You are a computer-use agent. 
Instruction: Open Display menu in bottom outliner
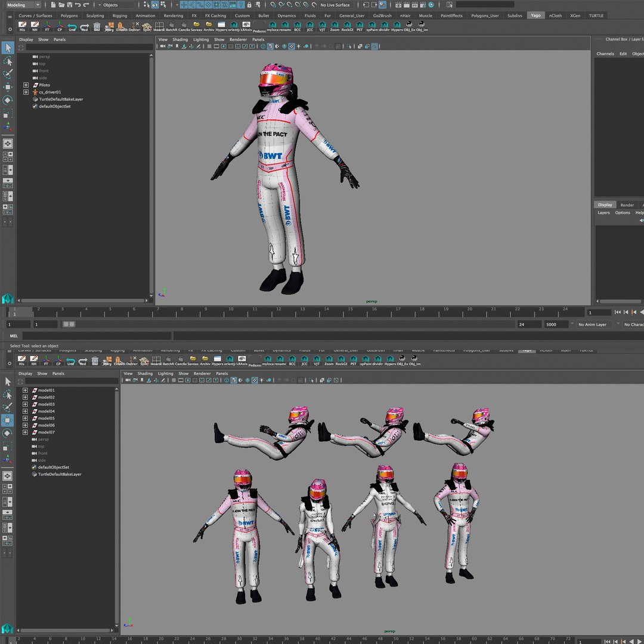25,373
